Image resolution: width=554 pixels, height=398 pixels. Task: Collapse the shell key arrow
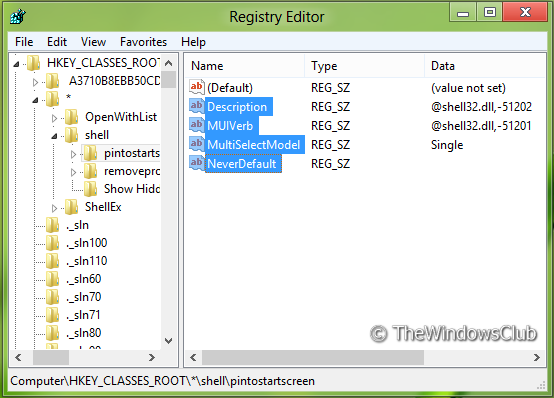pos(54,136)
